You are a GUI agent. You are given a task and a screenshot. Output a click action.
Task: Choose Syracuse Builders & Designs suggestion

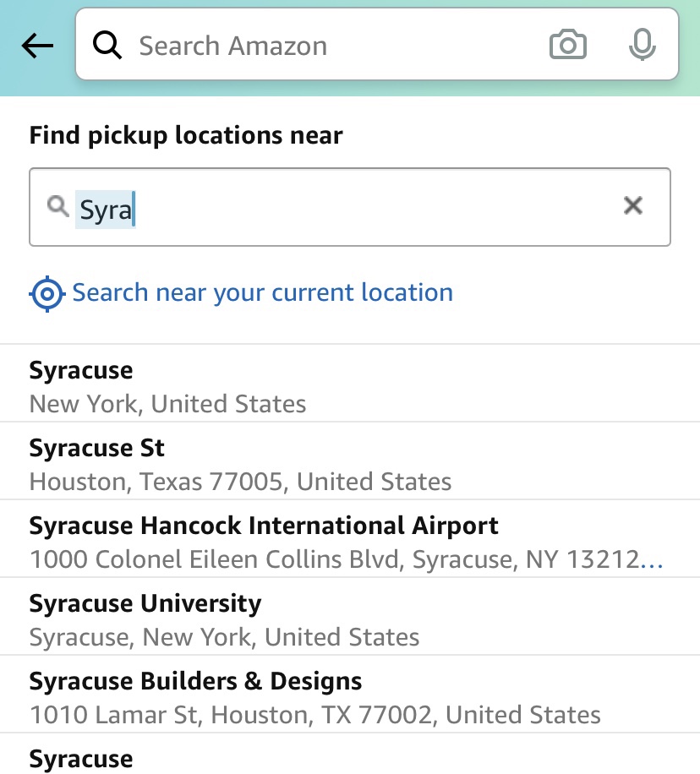195,681
